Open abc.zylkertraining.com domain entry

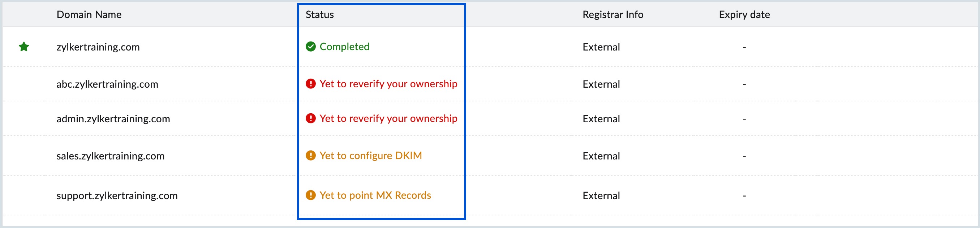[x=107, y=84]
